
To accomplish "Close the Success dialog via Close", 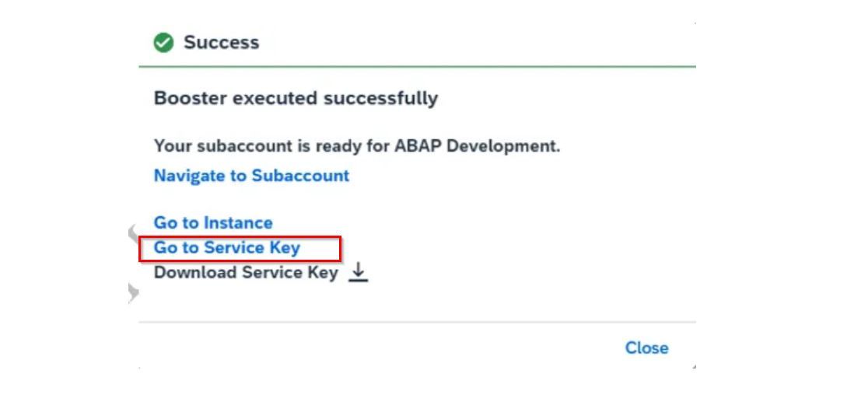I will [x=646, y=348].
